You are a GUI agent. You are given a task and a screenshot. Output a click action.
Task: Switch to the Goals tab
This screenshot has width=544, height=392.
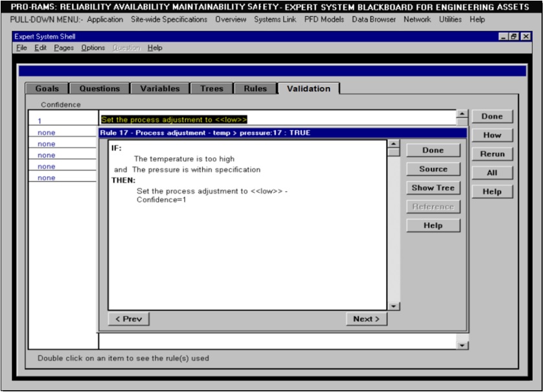coord(47,89)
